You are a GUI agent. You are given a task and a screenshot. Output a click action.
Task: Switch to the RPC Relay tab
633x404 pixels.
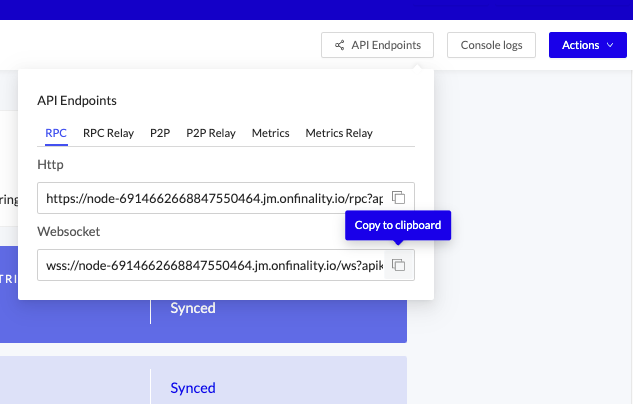pos(108,133)
